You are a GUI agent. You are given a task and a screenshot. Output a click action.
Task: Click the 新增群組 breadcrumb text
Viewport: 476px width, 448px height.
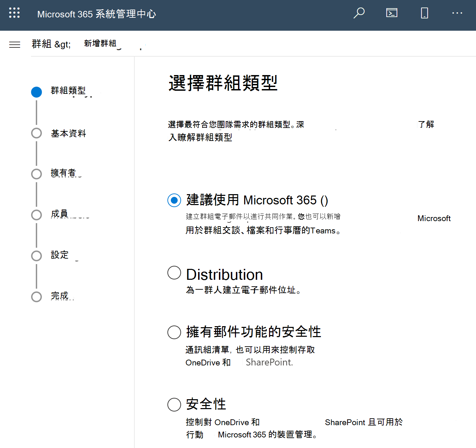click(100, 43)
